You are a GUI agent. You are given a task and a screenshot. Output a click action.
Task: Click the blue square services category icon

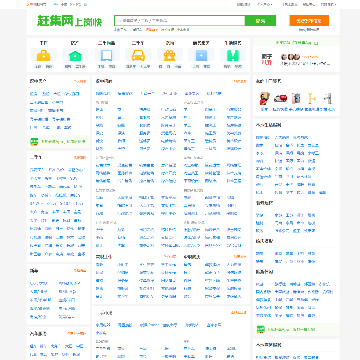tap(201, 55)
